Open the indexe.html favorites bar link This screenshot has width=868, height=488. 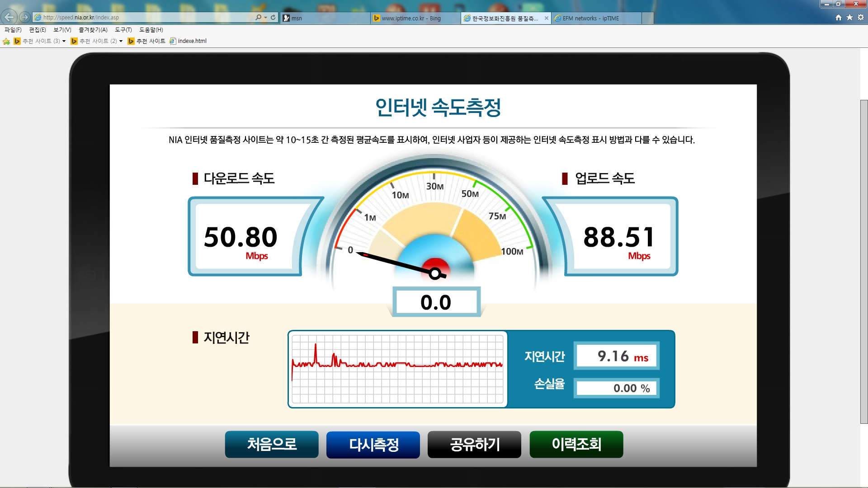(x=188, y=41)
